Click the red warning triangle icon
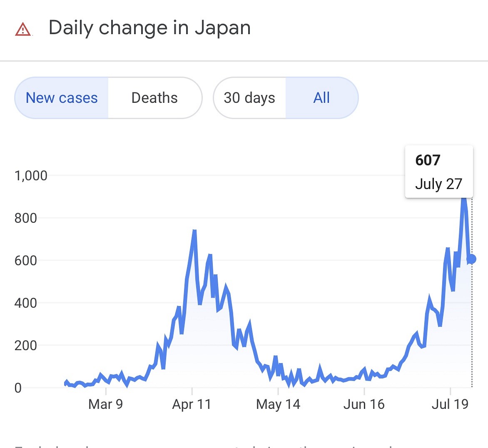 click(23, 30)
